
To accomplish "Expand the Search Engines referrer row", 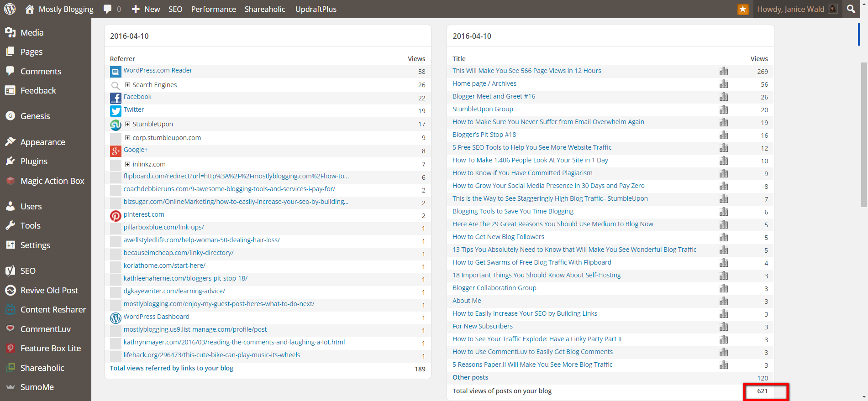I will pos(127,85).
